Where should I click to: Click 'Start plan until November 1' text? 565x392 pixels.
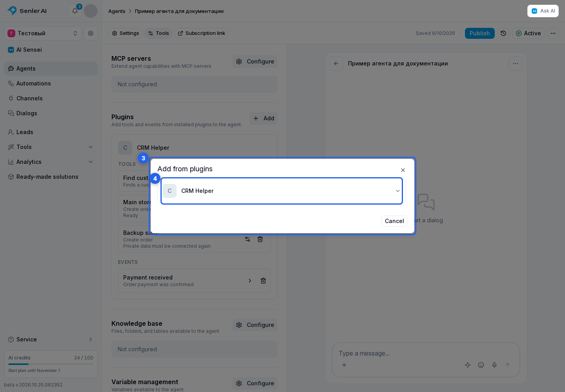pyautogui.click(x=34, y=370)
